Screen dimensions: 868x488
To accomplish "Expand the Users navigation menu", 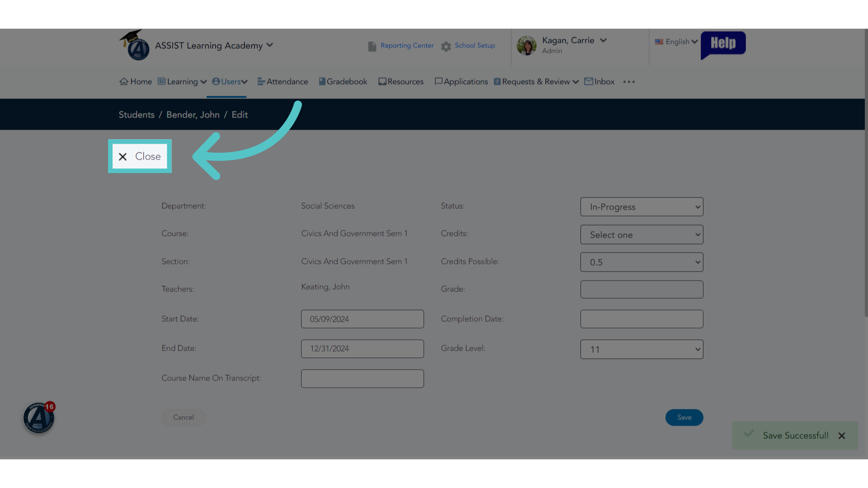I will click(x=230, y=82).
